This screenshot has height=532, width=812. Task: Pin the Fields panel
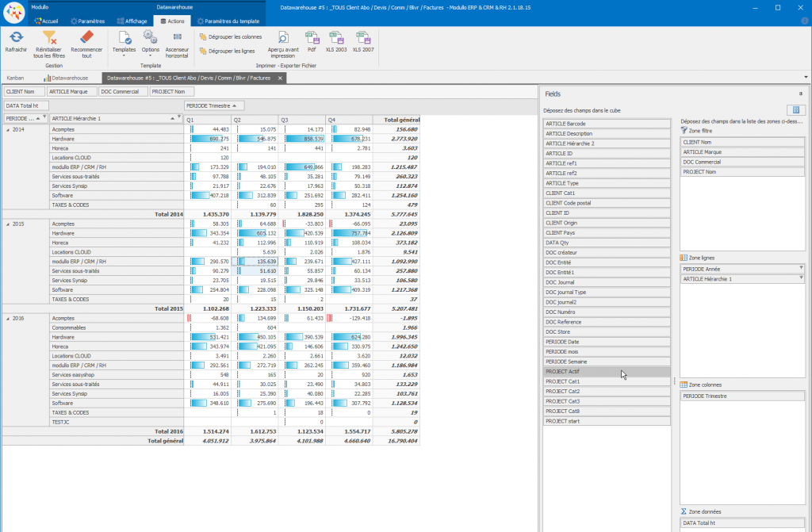point(801,94)
